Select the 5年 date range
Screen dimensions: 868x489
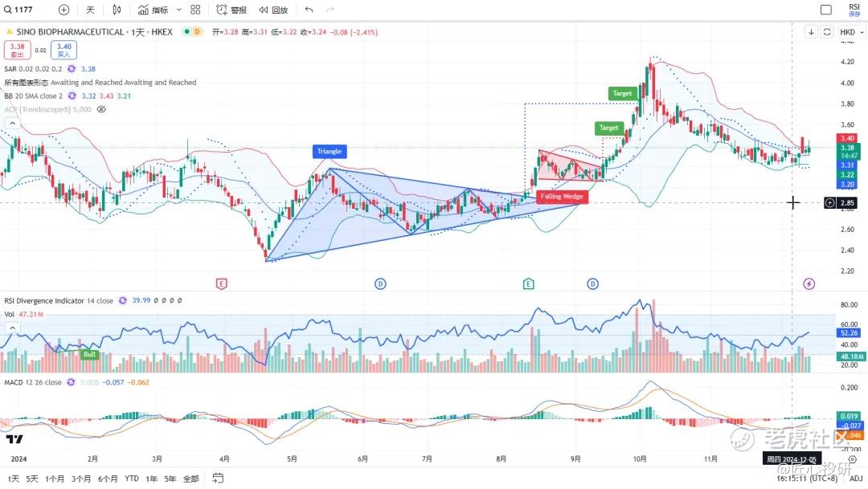click(170, 479)
